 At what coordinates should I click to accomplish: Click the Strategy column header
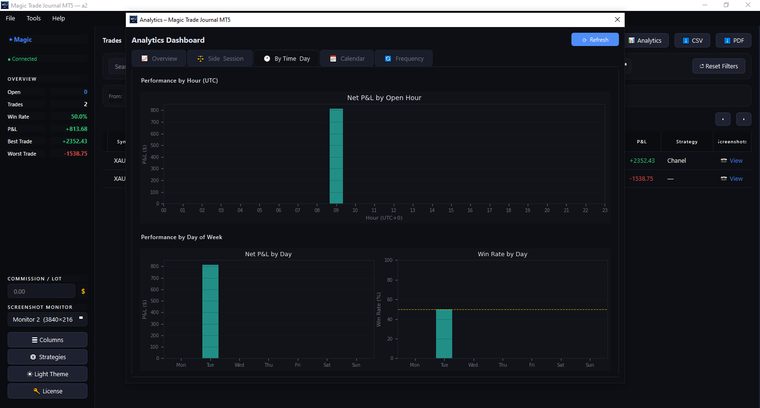(686, 142)
